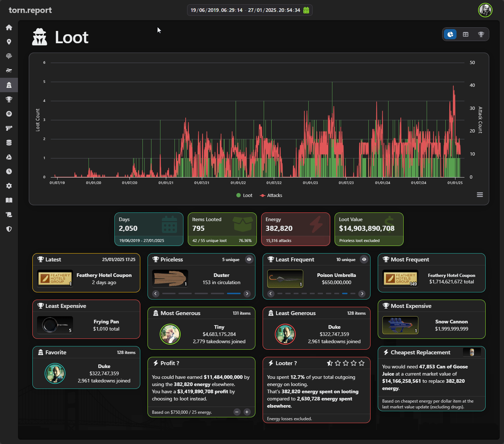The height and width of the screenshot is (444, 504).
Task: Toggle the Loot series in chart legend
Action: pyautogui.click(x=244, y=196)
